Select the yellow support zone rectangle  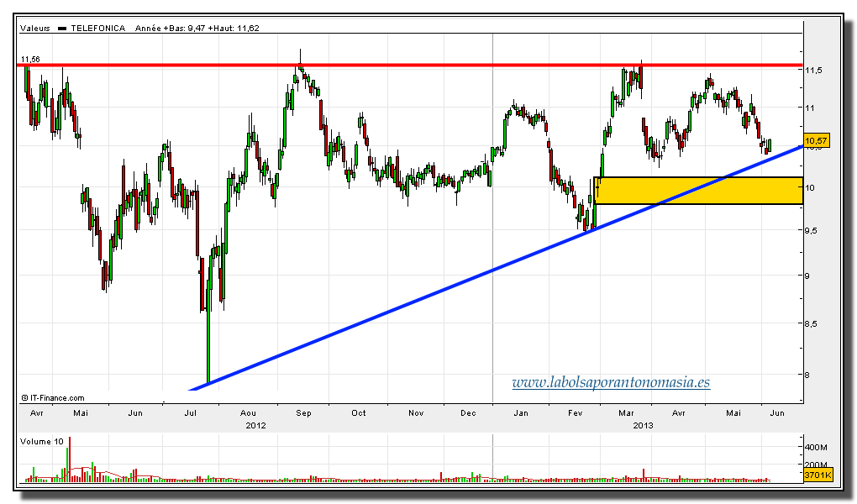(697, 191)
